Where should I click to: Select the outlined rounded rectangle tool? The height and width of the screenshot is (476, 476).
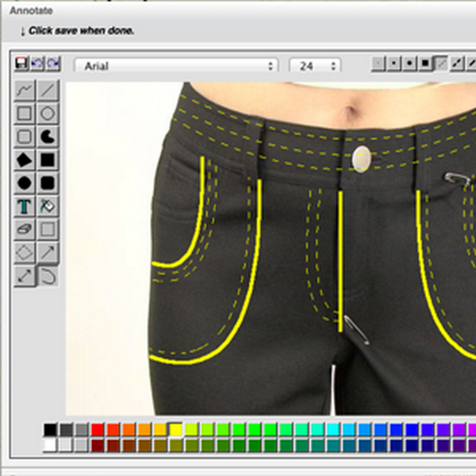25,136
